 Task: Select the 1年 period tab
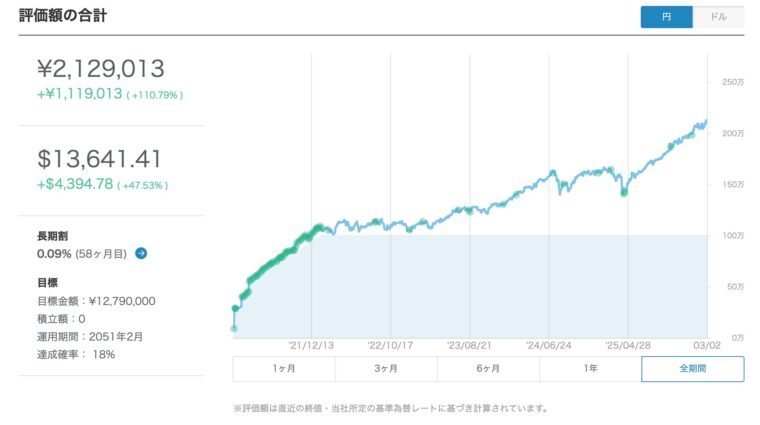click(590, 369)
